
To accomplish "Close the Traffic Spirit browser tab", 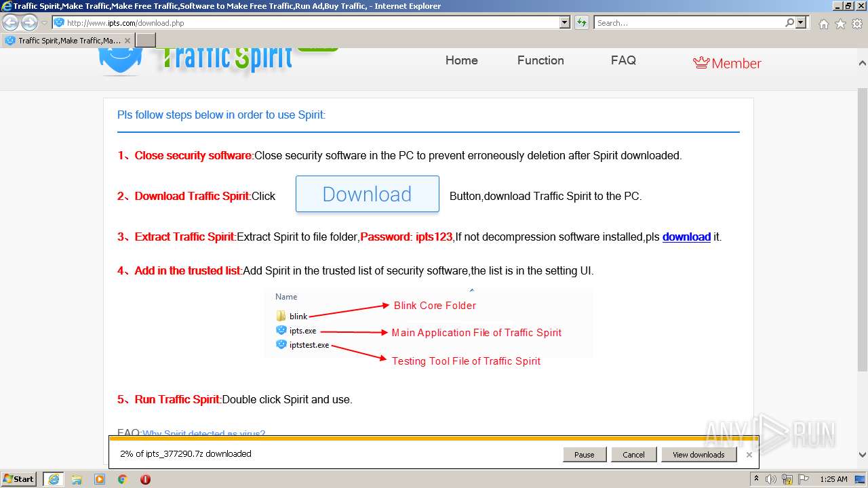I will pyautogui.click(x=127, y=41).
